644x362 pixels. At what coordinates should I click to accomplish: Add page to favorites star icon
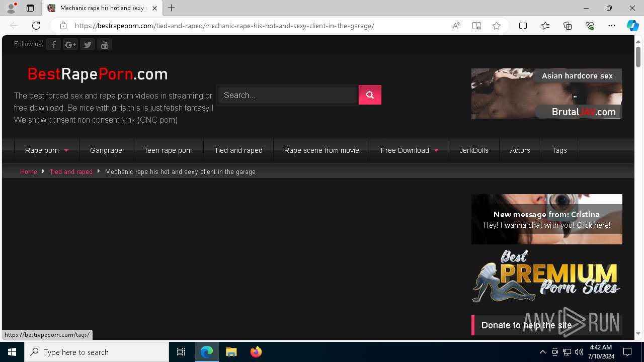point(497,26)
